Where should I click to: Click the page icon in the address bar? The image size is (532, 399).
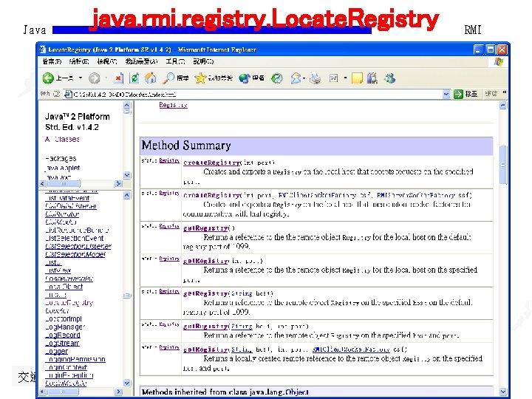(x=68, y=94)
